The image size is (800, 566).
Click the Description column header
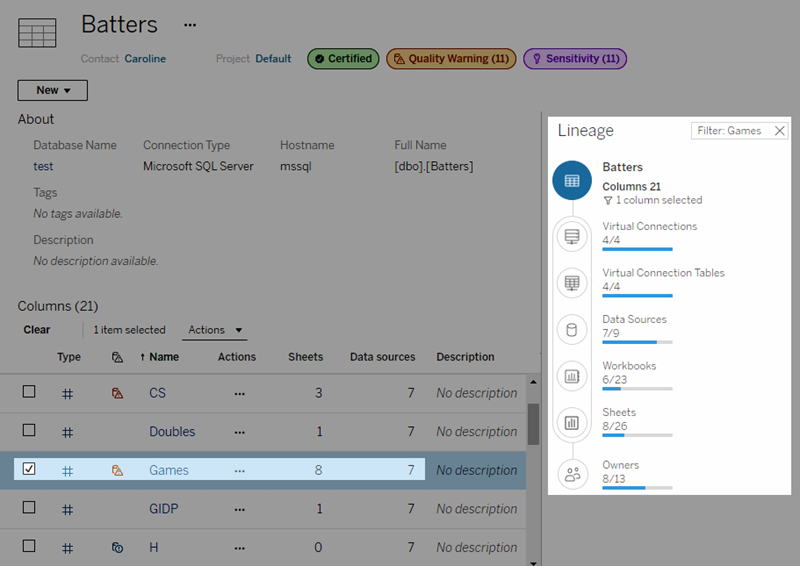pyautogui.click(x=465, y=357)
